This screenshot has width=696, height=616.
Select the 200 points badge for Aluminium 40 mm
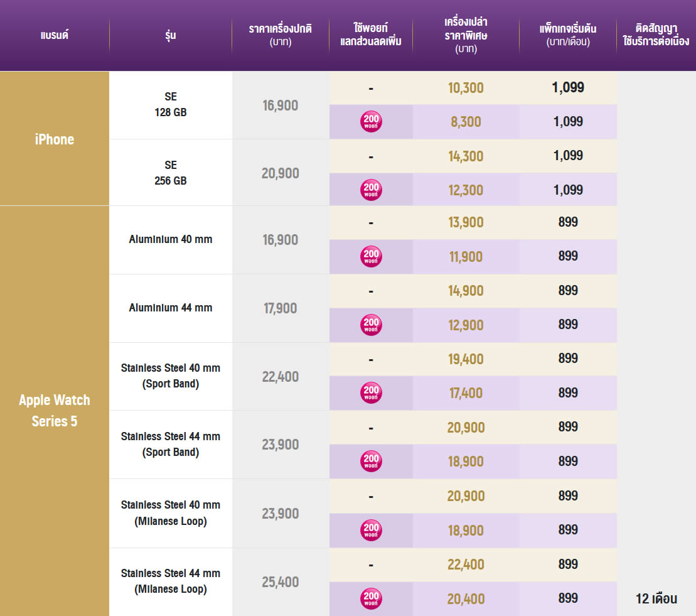pyautogui.click(x=371, y=256)
